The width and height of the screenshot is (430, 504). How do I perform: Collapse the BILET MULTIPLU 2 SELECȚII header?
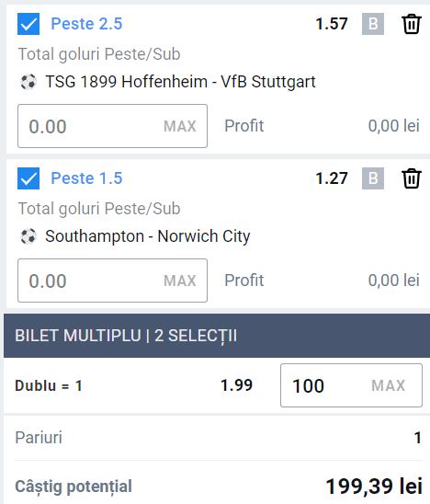click(217, 336)
